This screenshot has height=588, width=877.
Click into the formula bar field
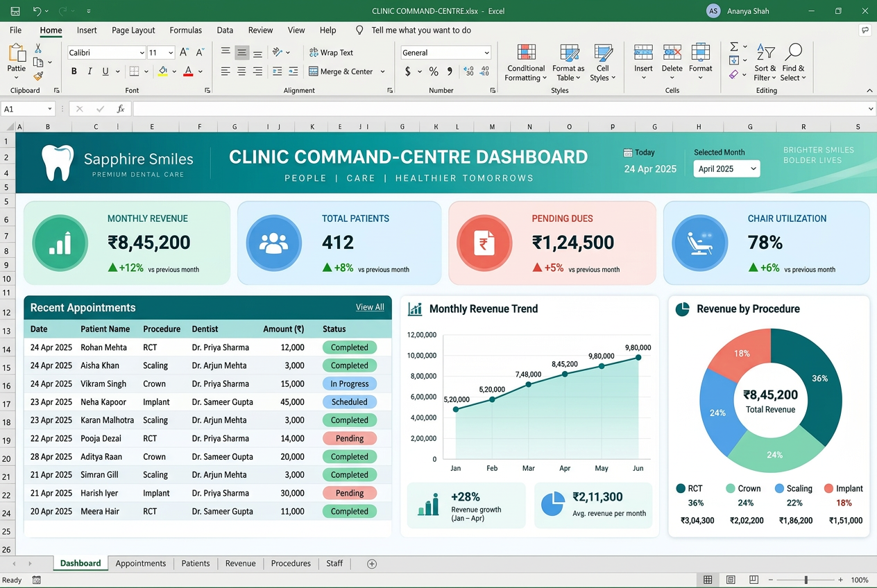pyautogui.click(x=503, y=109)
